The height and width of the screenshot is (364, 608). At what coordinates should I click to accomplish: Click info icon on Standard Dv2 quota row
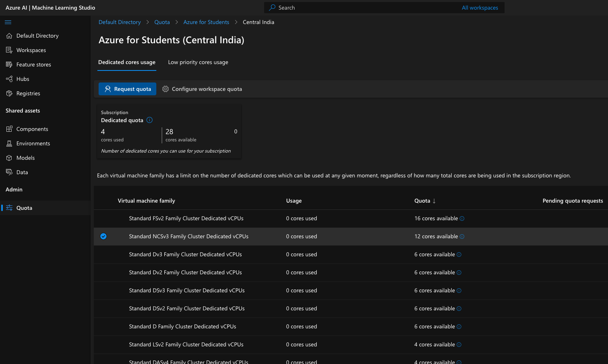(459, 273)
